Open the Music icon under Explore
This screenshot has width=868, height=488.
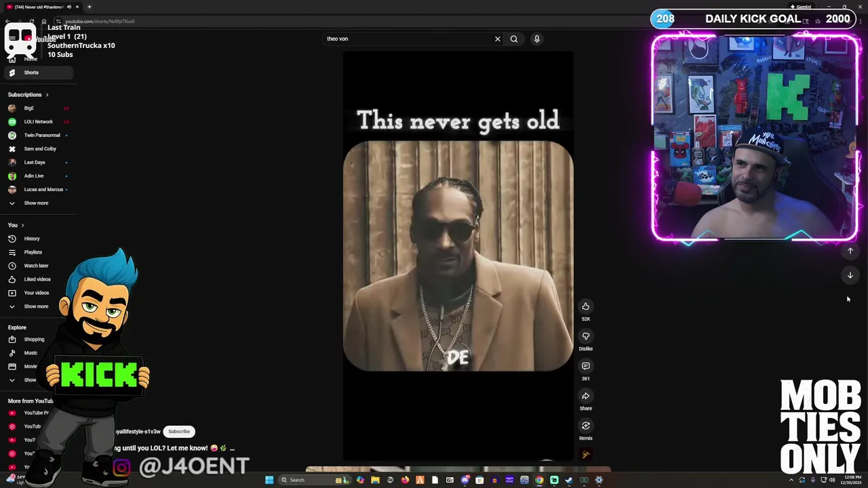12,353
